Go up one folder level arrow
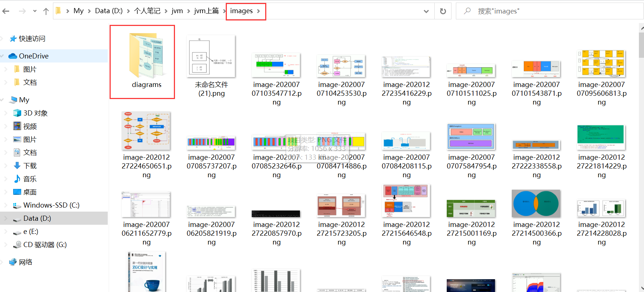Image resolution: width=644 pixels, height=292 pixels. coord(46,11)
